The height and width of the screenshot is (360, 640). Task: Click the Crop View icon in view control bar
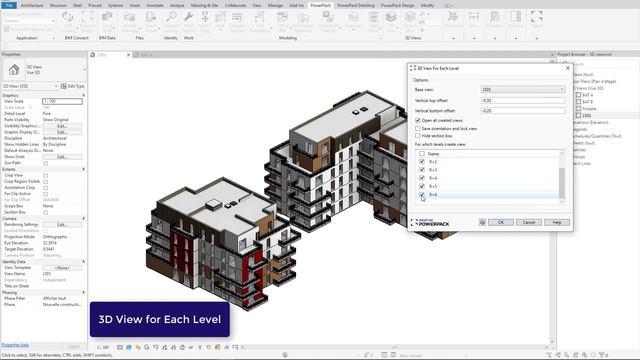pos(164,347)
